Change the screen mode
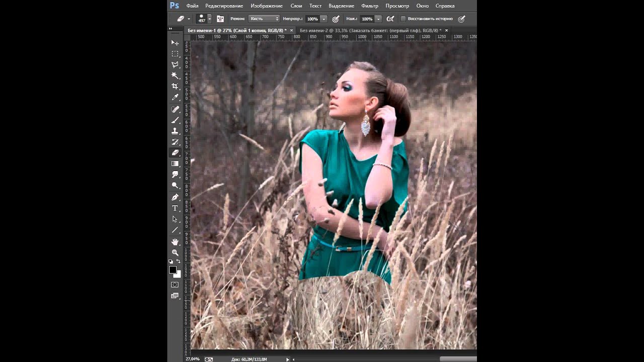Screen dimensions: 644x362 175,296
